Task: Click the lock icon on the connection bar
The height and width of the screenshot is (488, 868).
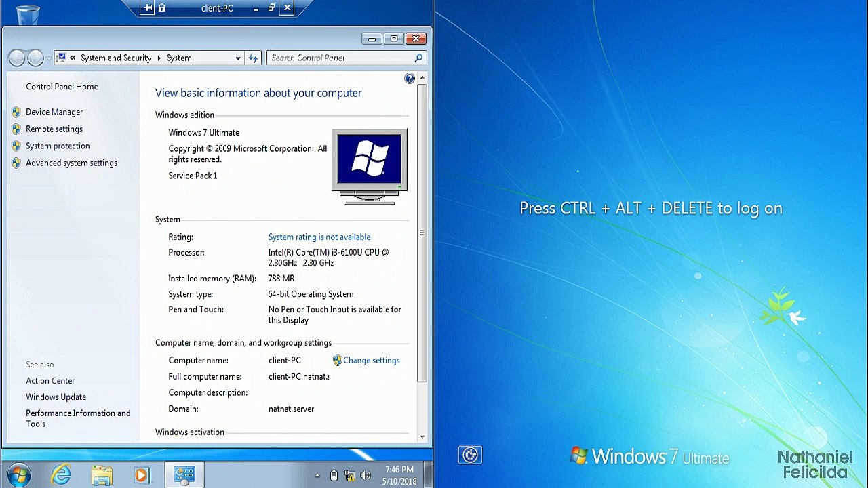Action: click(162, 8)
